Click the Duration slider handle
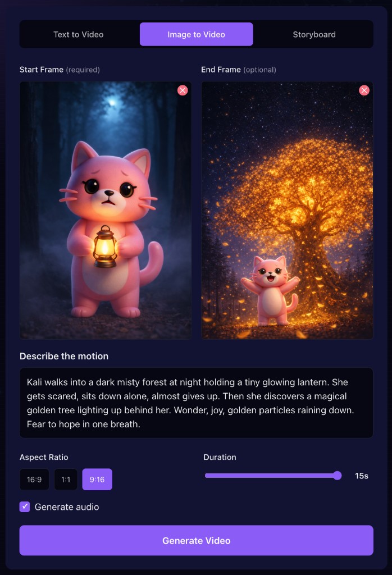Viewport: 392px width, 575px height. (x=338, y=476)
